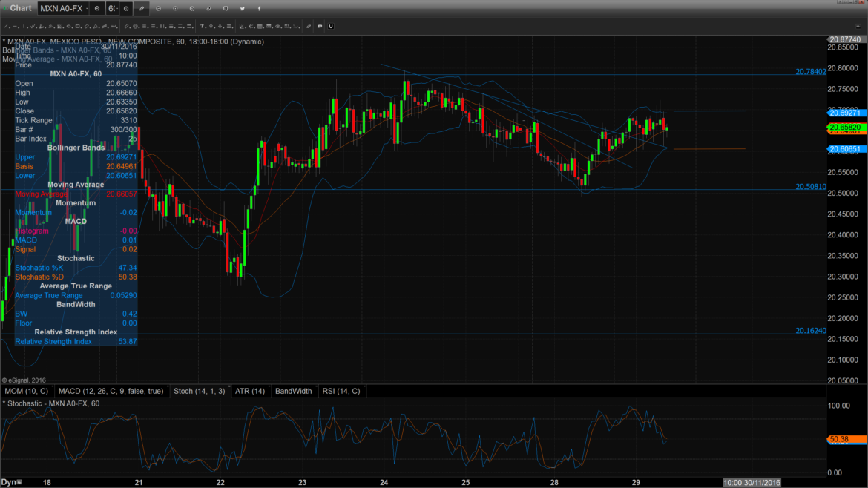Click the note icon left of Twitter
The width and height of the screenshot is (868, 488).
226,9
